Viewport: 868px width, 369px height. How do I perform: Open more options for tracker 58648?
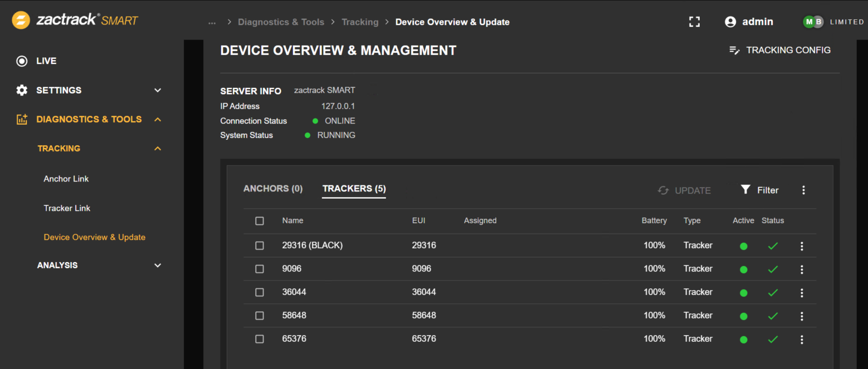click(802, 316)
